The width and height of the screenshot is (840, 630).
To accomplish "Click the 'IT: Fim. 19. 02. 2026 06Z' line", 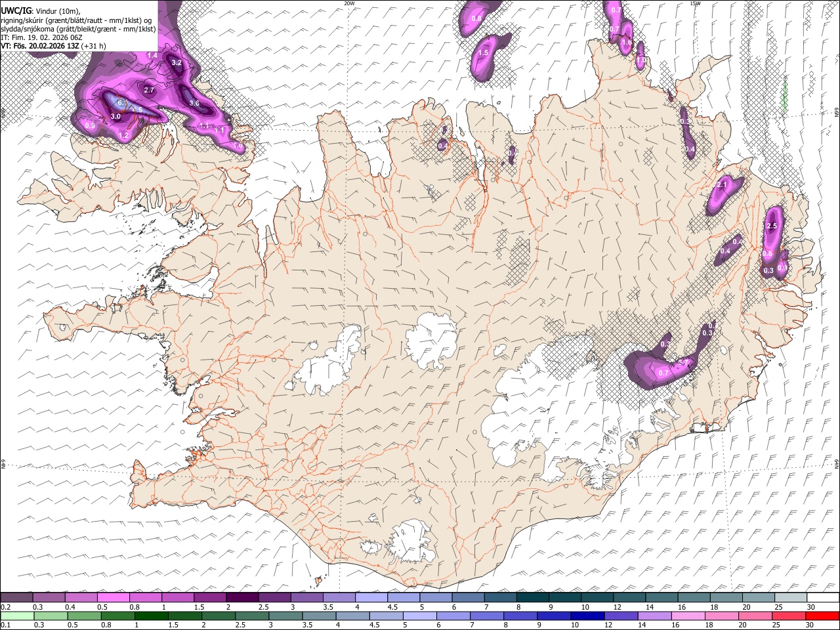I will (41, 37).
